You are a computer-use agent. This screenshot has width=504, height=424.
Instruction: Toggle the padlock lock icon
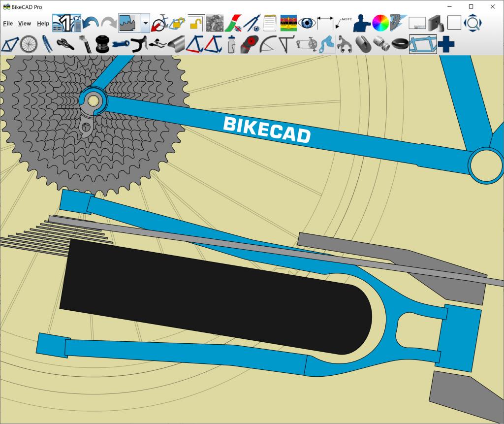[x=196, y=23]
